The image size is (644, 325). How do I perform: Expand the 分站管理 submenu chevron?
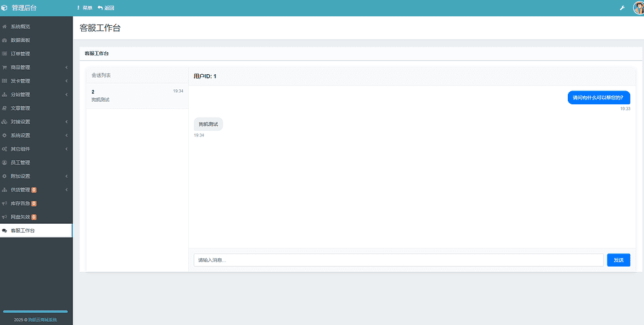[67, 95]
